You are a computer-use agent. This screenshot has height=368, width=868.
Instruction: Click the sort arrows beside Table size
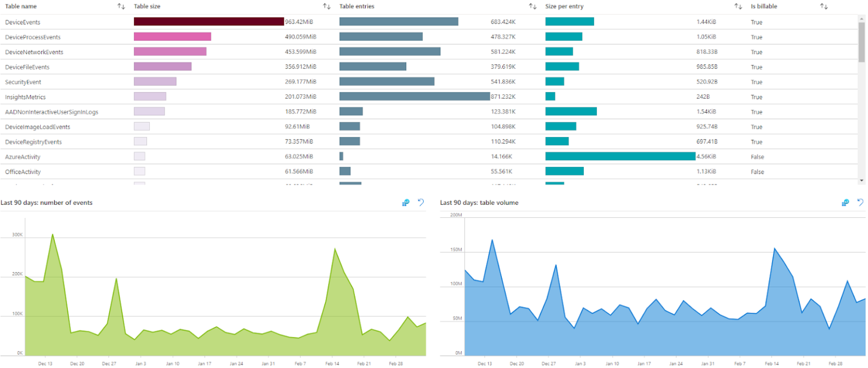[x=327, y=6]
